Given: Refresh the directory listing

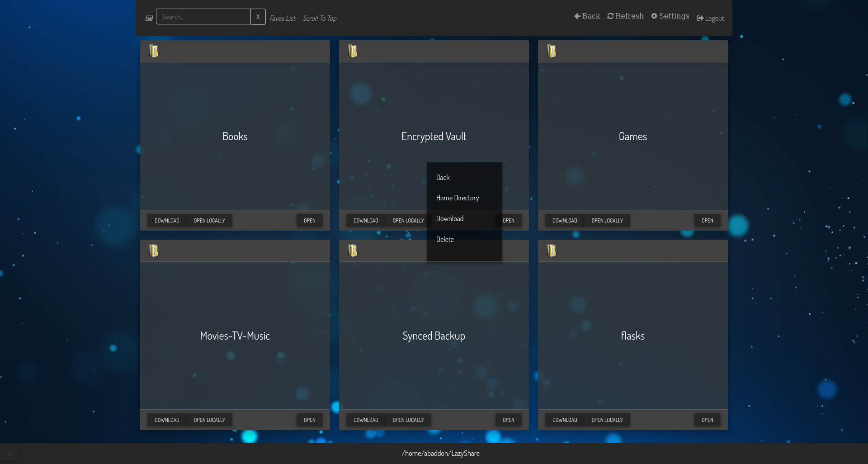Looking at the screenshot, I should [x=625, y=16].
